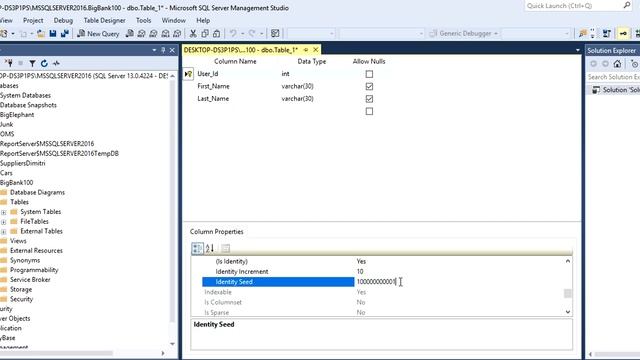The width and height of the screenshot is (640, 360).
Task: Click the varchar(30) data type of First_Name
Action: [298, 87]
